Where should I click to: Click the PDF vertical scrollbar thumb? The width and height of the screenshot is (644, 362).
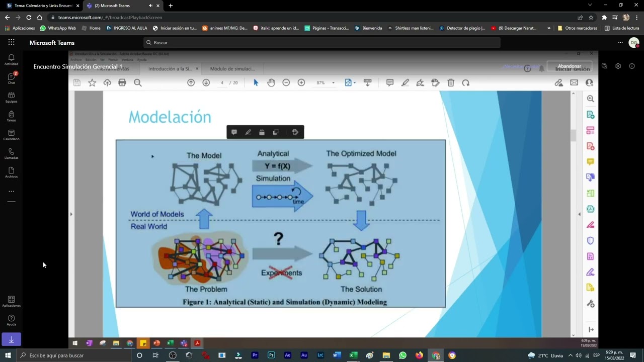tap(573, 135)
